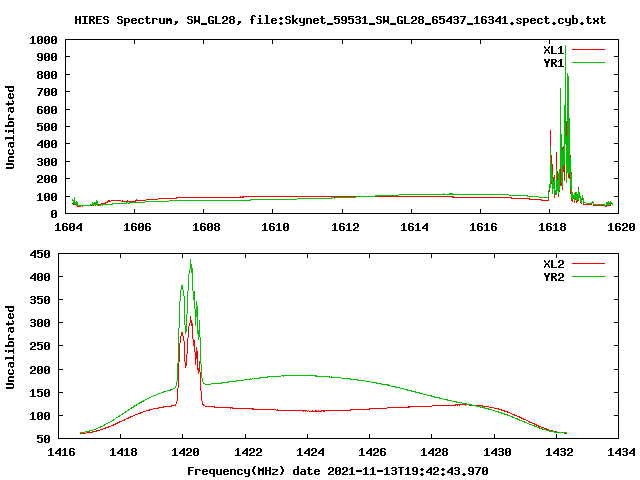Click the red XL2 peak near 1420 MHz
The width and height of the screenshot is (640, 480).
pyautogui.click(x=190, y=320)
